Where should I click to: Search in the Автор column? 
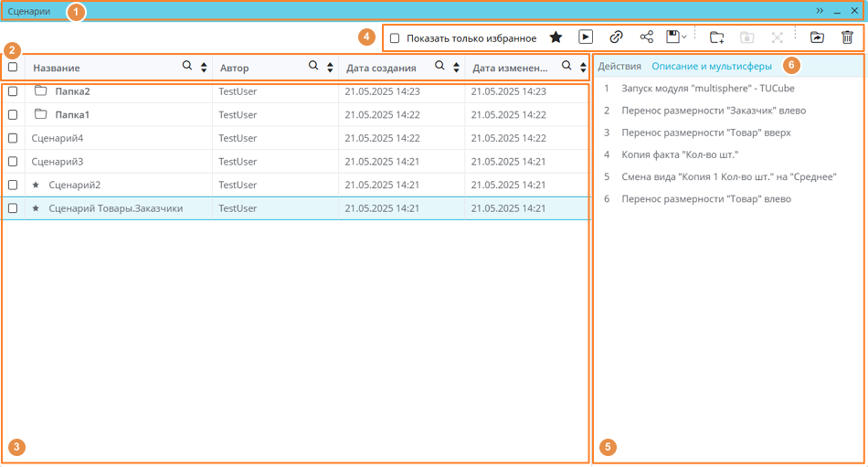coord(313,67)
